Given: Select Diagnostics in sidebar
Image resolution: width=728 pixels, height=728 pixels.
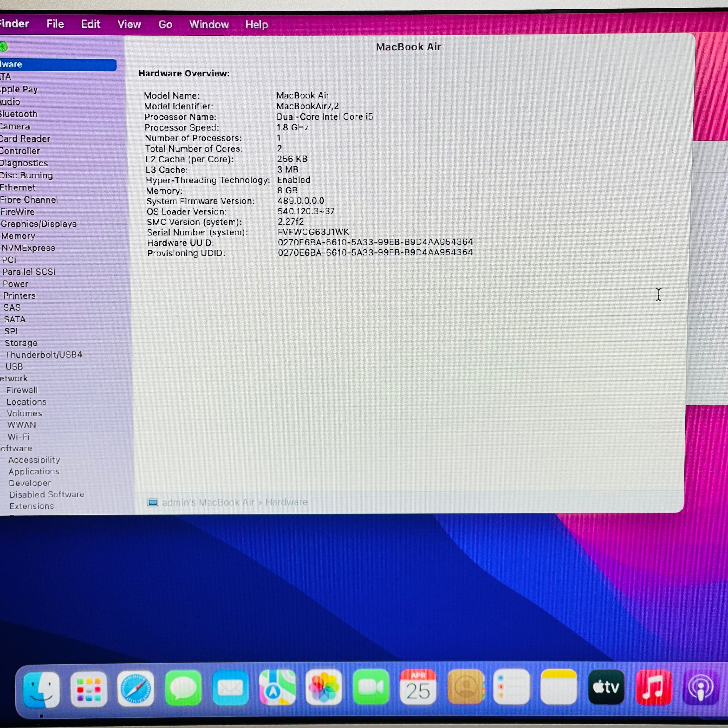Looking at the screenshot, I should (x=24, y=163).
